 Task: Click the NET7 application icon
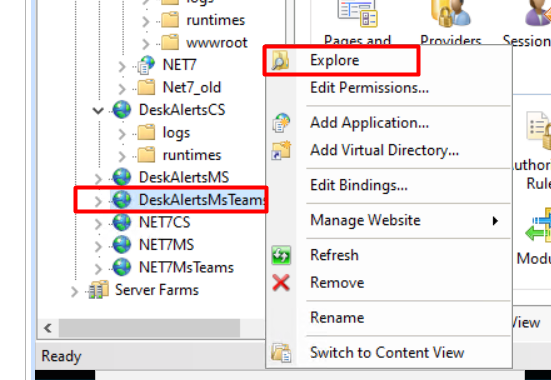(x=146, y=65)
